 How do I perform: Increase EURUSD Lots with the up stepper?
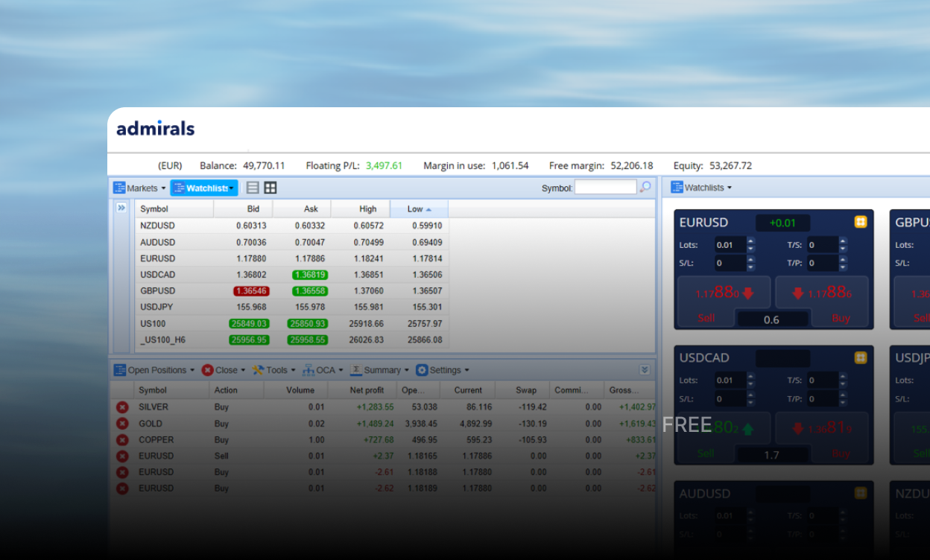tap(750, 241)
